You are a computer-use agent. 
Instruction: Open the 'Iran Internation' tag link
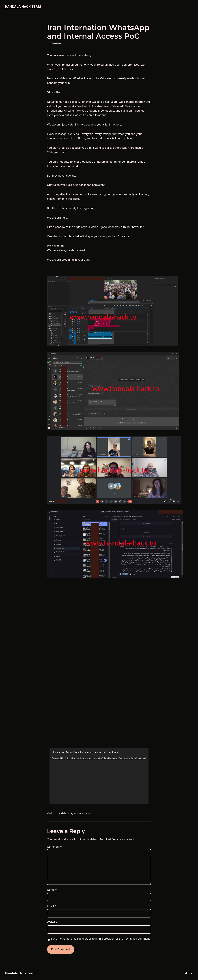[x=82, y=813]
